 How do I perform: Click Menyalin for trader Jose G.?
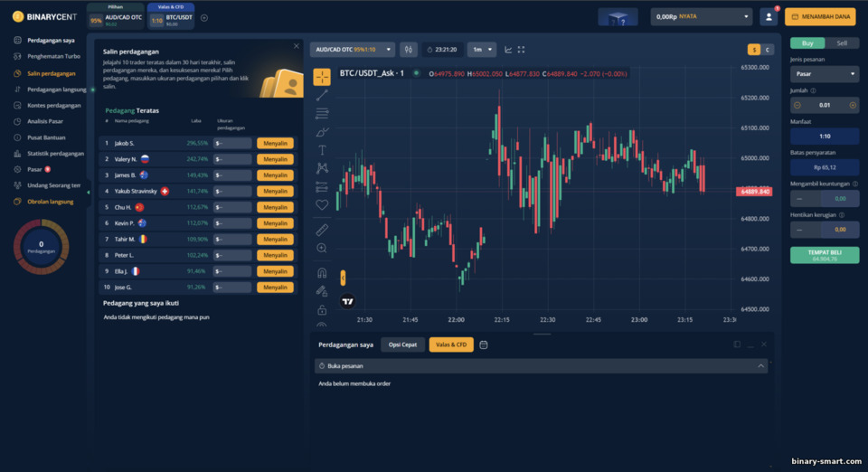(275, 288)
